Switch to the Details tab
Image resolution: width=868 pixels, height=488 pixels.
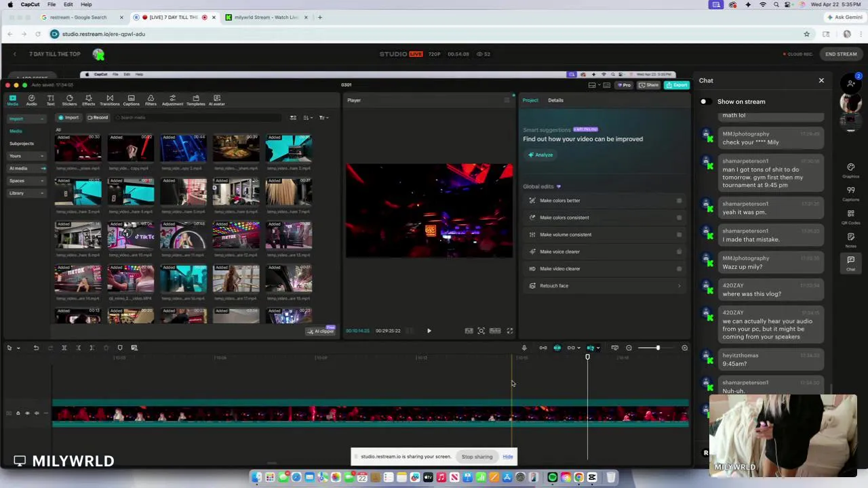[555, 100]
